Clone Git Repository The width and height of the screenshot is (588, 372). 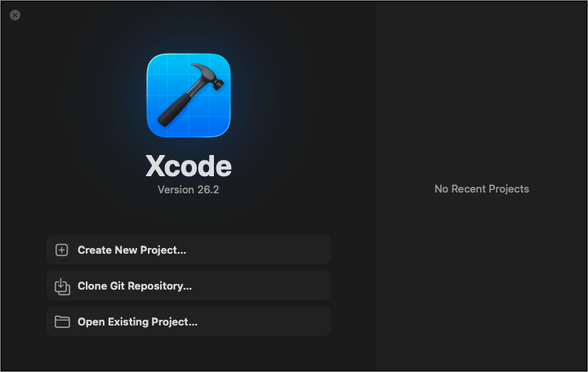pos(189,286)
